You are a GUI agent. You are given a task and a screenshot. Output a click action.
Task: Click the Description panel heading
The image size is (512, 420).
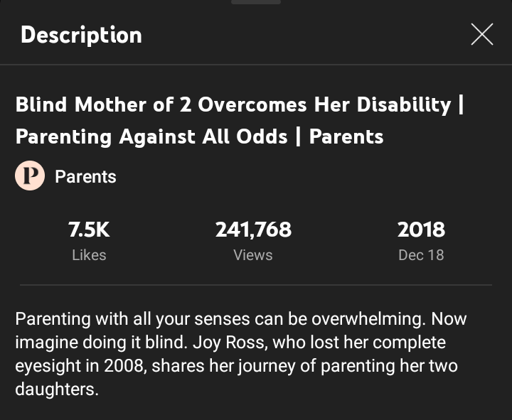(81, 35)
